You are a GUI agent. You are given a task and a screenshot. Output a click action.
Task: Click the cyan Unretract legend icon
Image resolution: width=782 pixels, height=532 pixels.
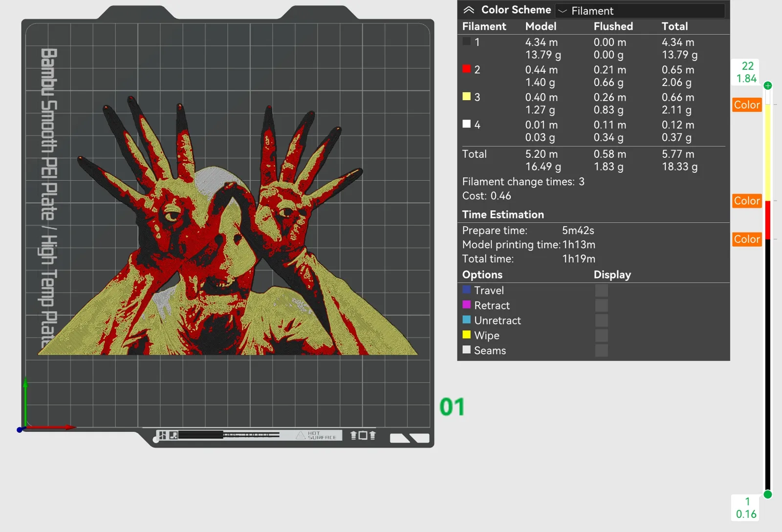coord(467,319)
